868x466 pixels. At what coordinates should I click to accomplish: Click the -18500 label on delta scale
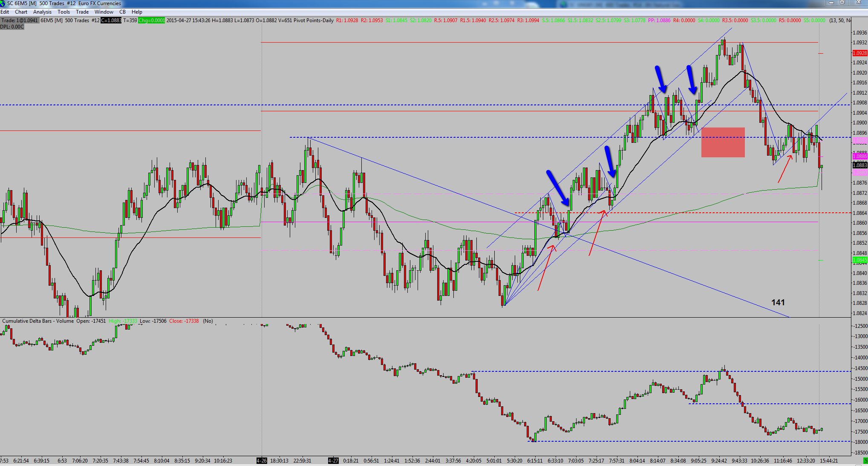click(x=860, y=453)
